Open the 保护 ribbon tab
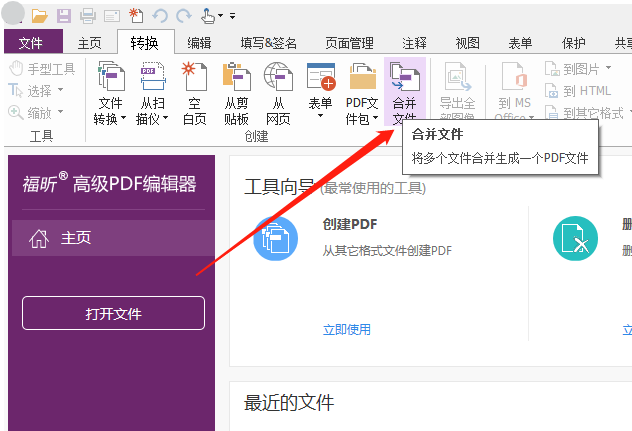 (574, 43)
